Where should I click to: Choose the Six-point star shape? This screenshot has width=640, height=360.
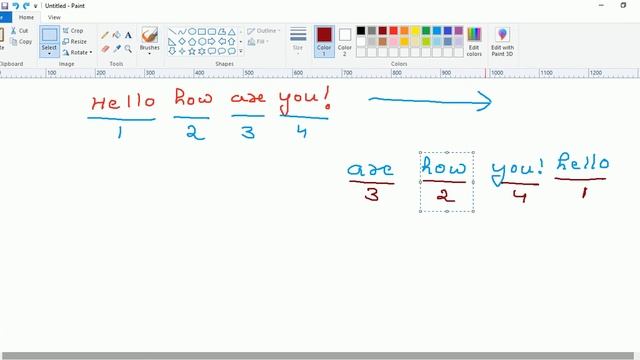(x=202, y=51)
